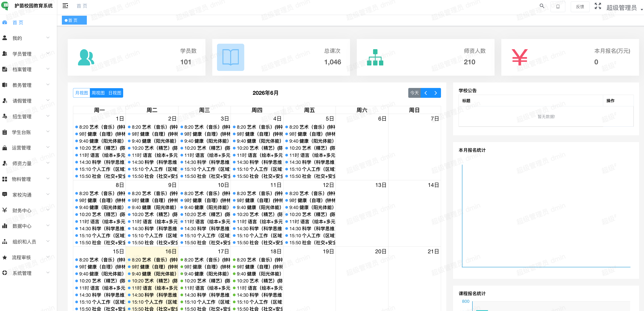Toggle fullscreen mode icon
This screenshot has height=311, width=644.
598,6
